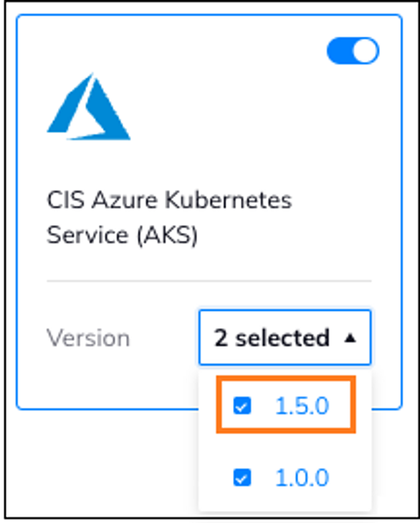420x523 pixels.
Task: Click the "Service (AKS)" title text
Action: (x=122, y=235)
